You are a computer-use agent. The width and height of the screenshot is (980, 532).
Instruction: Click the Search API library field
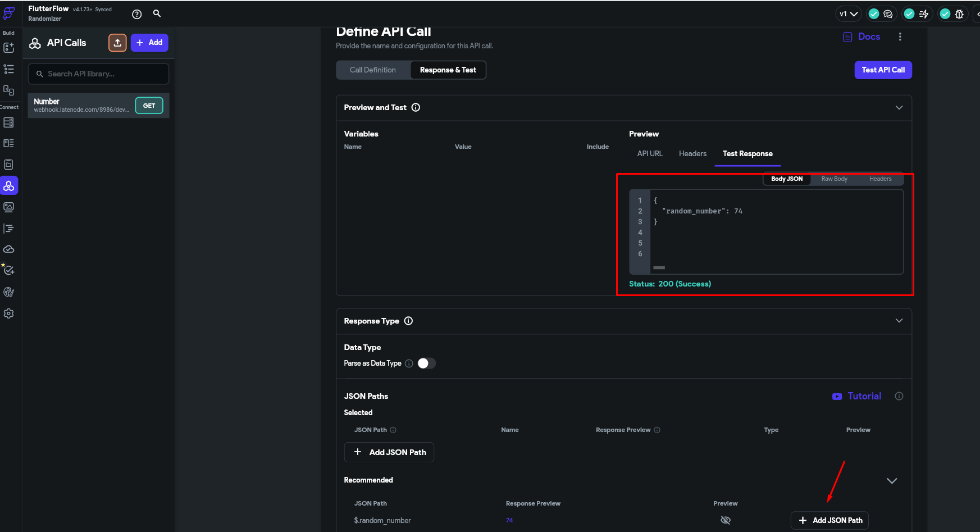coord(99,74)
